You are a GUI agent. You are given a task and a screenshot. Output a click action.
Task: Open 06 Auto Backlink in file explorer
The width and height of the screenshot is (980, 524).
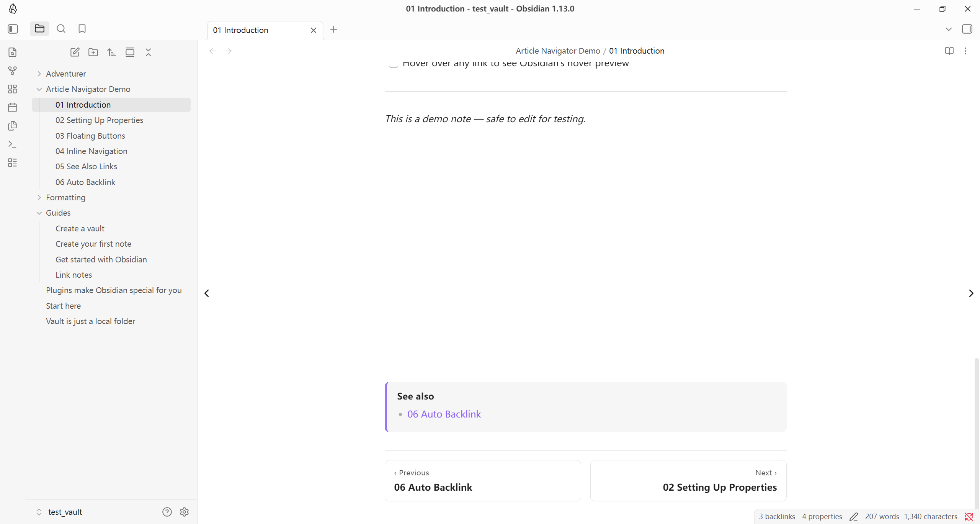tap(111, 182)
